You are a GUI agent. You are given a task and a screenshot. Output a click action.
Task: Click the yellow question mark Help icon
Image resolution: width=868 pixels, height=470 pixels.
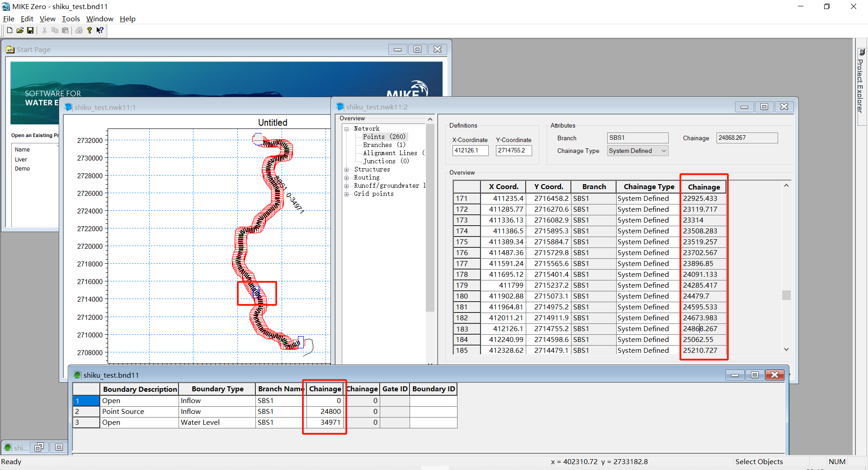tap(90, 30)
